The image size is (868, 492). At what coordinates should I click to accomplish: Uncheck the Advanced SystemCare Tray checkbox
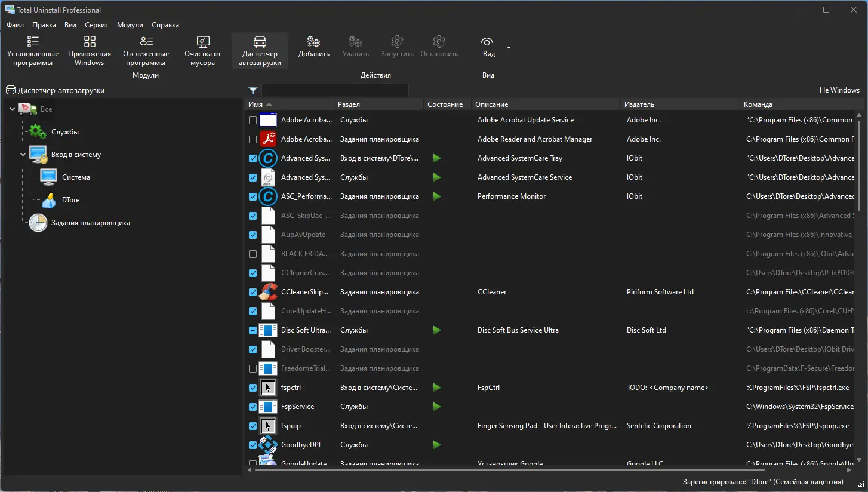click(253, 158)
